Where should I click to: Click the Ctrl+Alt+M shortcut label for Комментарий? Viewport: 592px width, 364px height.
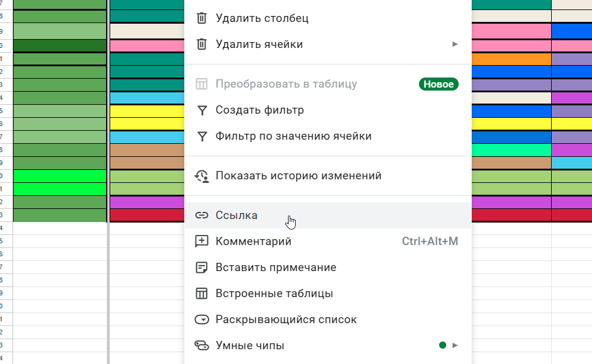coord(430,241)
